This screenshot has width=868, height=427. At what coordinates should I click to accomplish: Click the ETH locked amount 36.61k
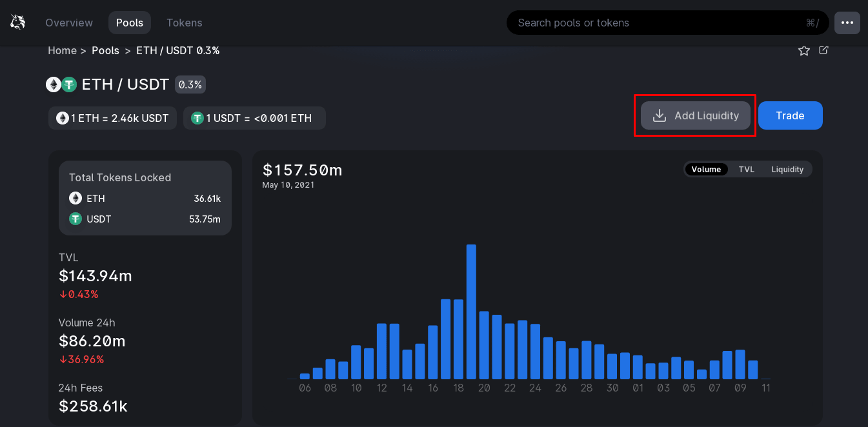coord(207,198)
